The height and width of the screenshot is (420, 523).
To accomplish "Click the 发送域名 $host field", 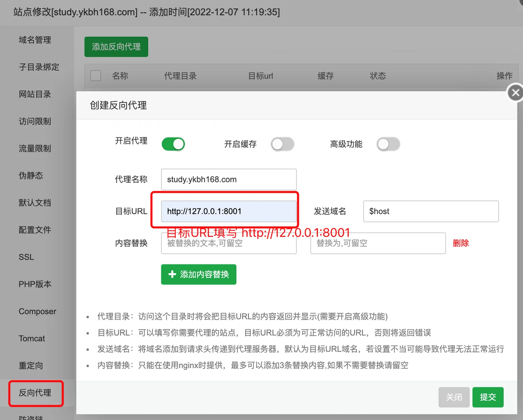I will click(x=431, y=211).
